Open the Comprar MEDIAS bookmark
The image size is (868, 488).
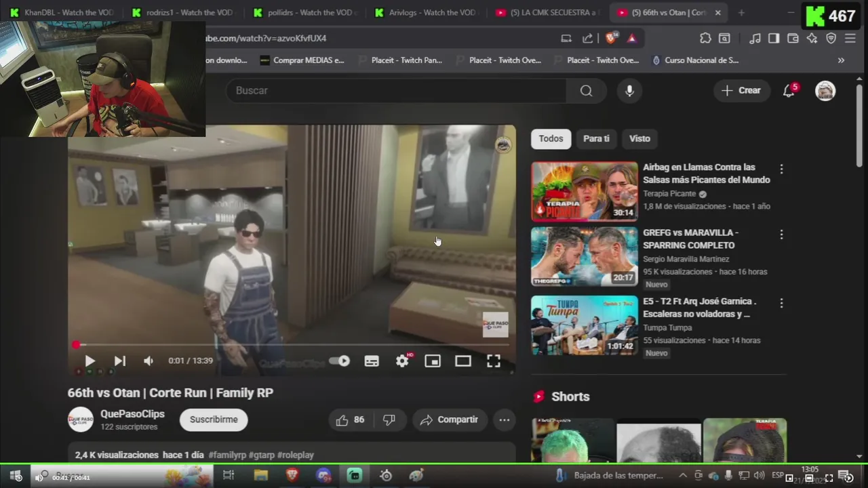pos(302,60)
